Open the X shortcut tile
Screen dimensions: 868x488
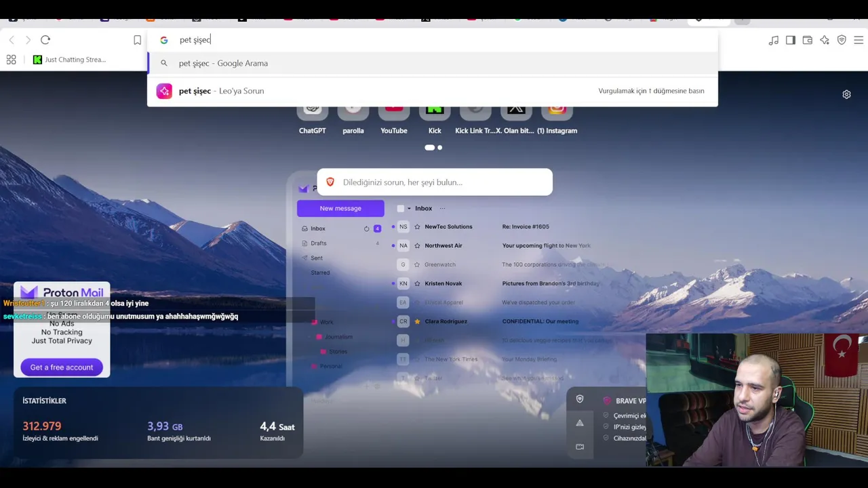[x=516, y=119]
